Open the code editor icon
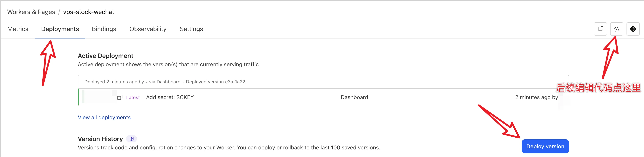The image size is (644, 157). 616,29
